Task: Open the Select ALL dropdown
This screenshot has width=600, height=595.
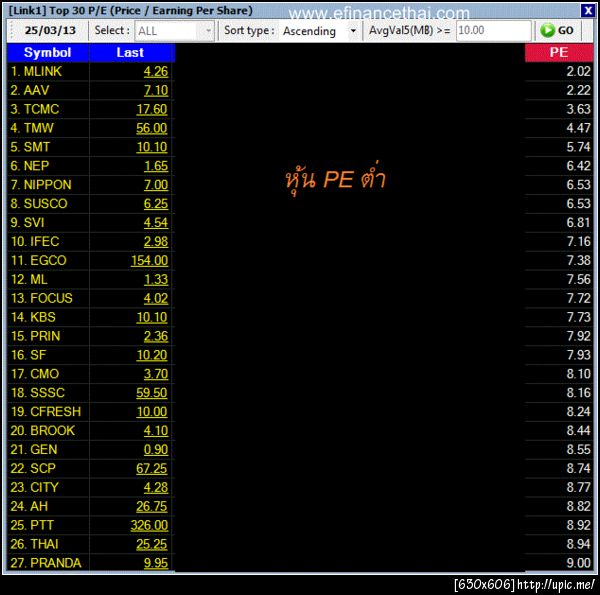Action: click(174, 31)
